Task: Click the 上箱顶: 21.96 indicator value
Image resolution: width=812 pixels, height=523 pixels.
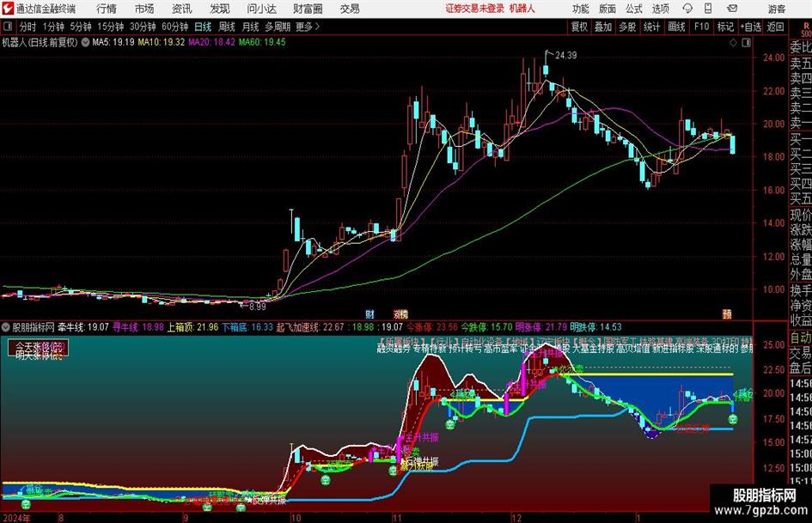Action: (x=192, y=327)
